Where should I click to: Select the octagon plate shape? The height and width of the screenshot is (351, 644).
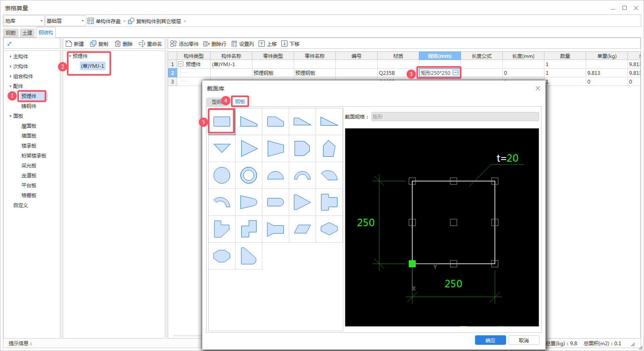[x=222, y=256]
